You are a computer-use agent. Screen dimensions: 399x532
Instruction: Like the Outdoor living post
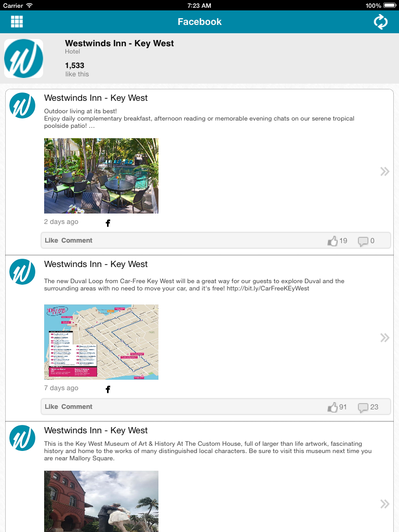click(x=51, y=240)
